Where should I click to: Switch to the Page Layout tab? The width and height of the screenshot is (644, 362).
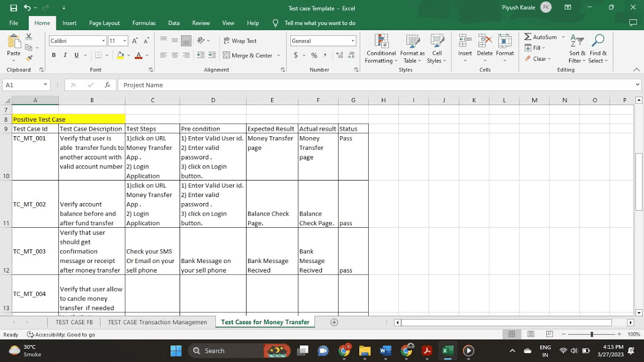coord(104,23)
